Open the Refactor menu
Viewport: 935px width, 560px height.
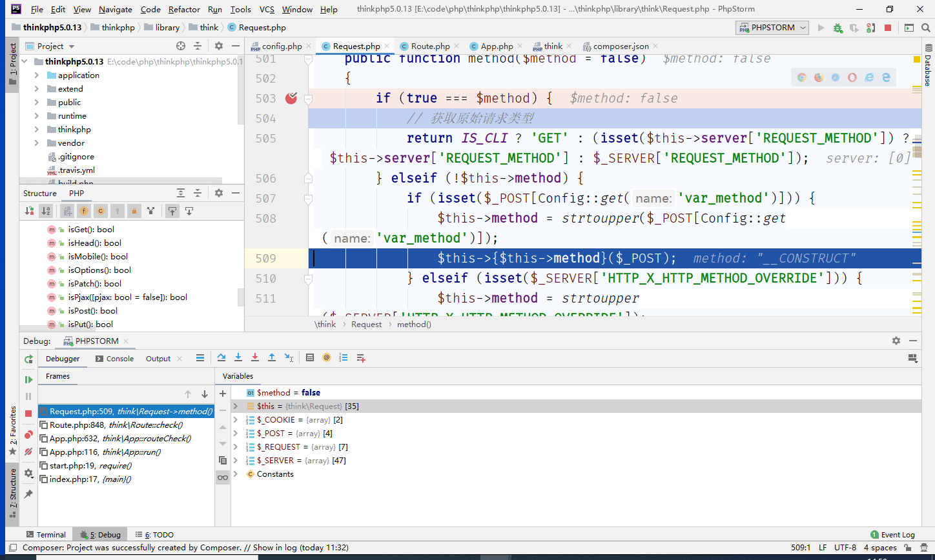coord(184,10)
